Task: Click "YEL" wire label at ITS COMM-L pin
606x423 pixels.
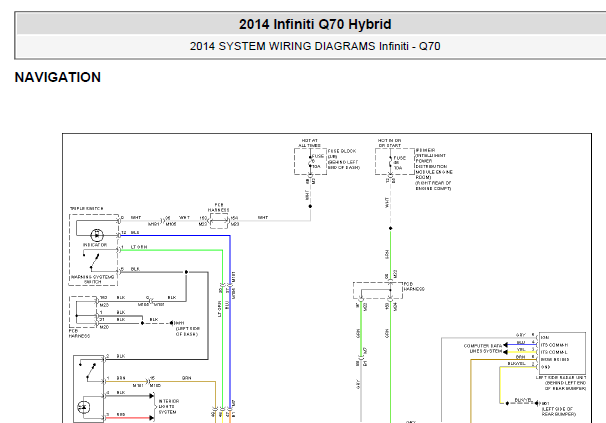Action: 521,350
